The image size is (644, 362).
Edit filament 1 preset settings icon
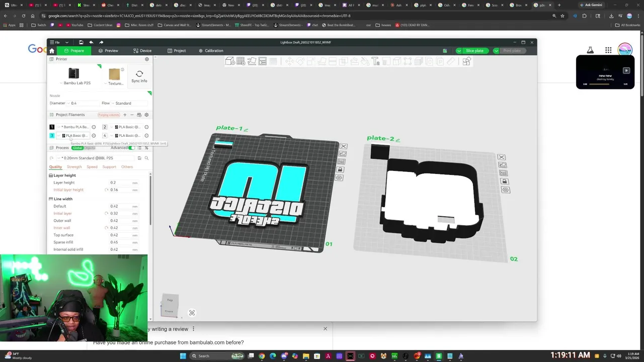click(x=94, y=127)
